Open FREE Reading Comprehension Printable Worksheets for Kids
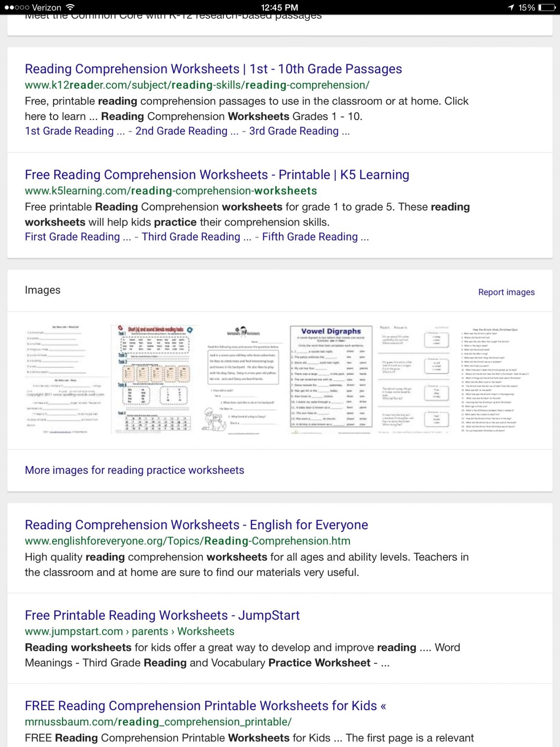 click(206, 706)
